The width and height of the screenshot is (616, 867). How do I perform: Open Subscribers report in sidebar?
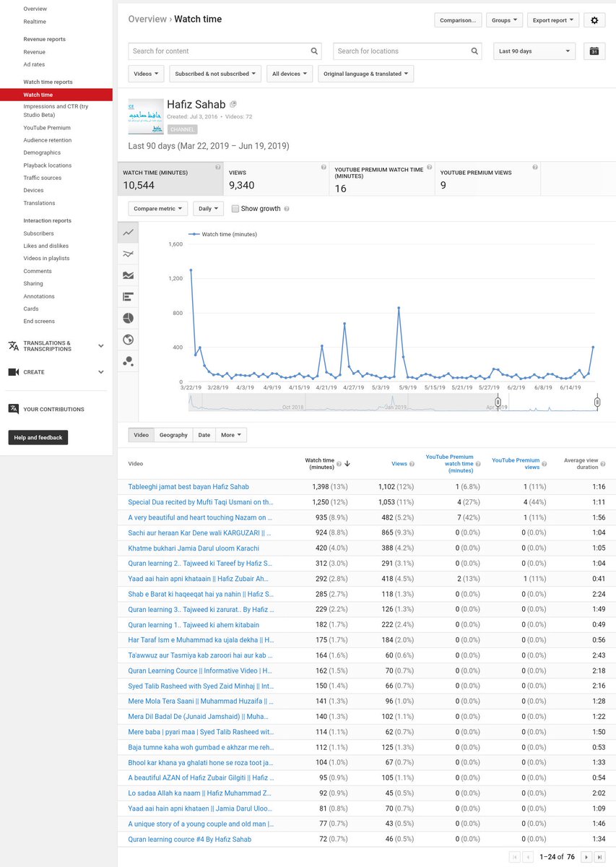coord(38,233)
